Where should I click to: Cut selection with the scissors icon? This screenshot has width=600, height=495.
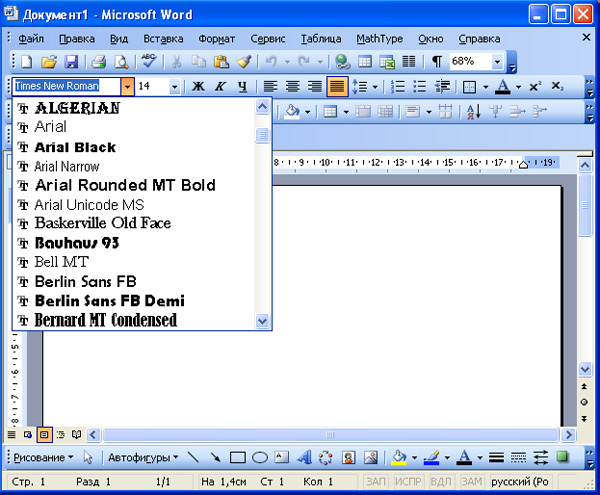176,62
